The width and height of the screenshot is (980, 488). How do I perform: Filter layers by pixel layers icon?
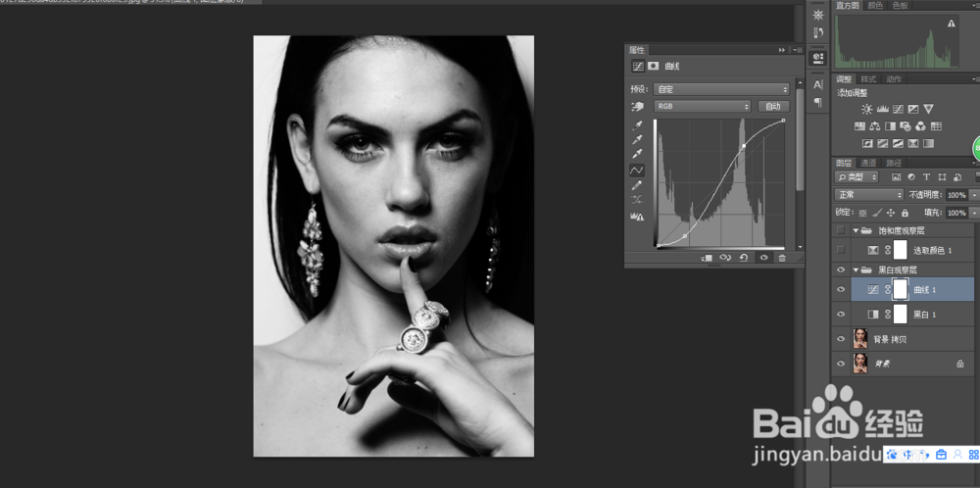pos(897,177)
